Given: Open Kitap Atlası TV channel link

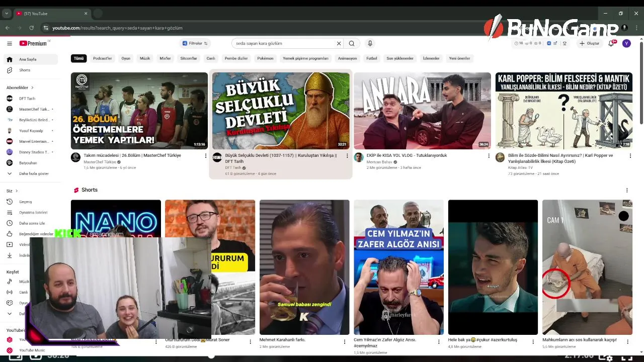Looking at the screenshot, I should 520,168.
